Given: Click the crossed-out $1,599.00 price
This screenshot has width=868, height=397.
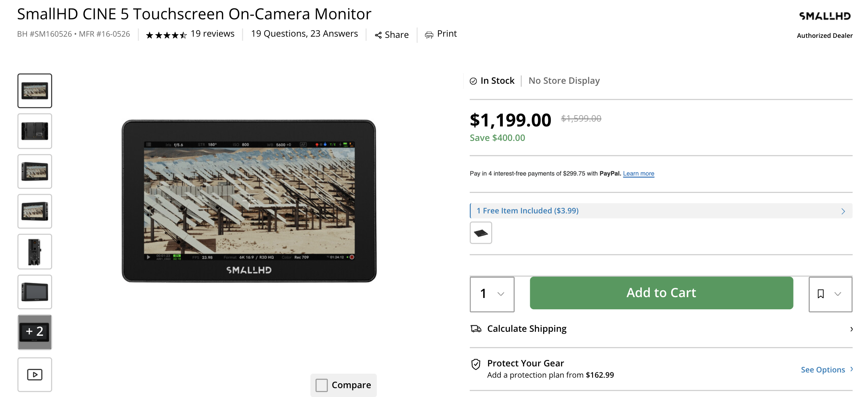Looking at the screenshot, I should click(x=581, y=119).
